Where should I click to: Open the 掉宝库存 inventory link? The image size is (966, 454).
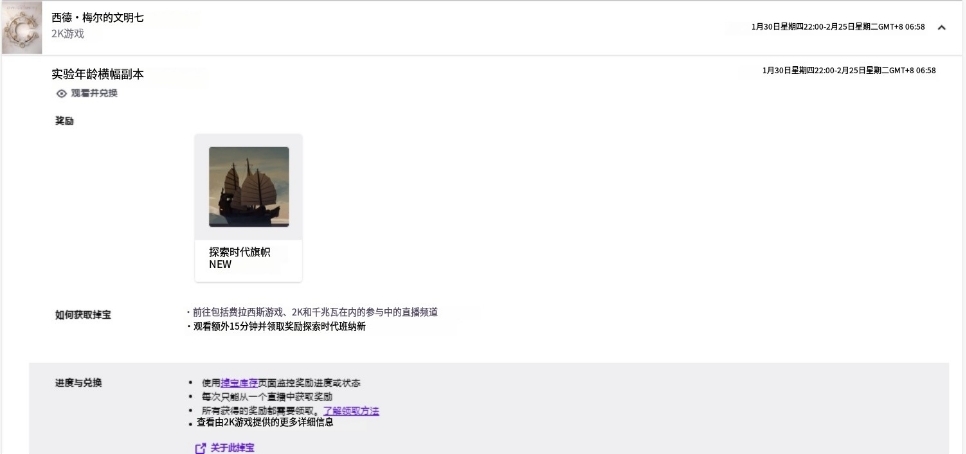pyautogui.click(x=239, y=383)
